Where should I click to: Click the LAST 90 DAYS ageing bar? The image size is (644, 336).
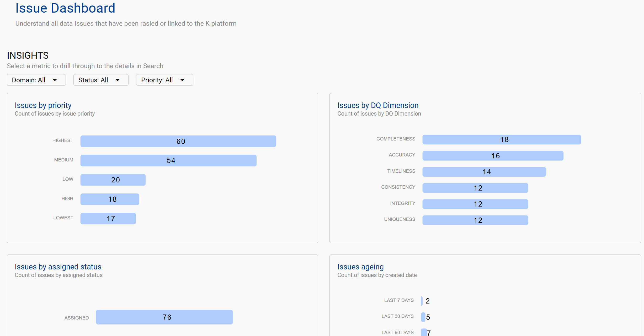tap(424, 332)
